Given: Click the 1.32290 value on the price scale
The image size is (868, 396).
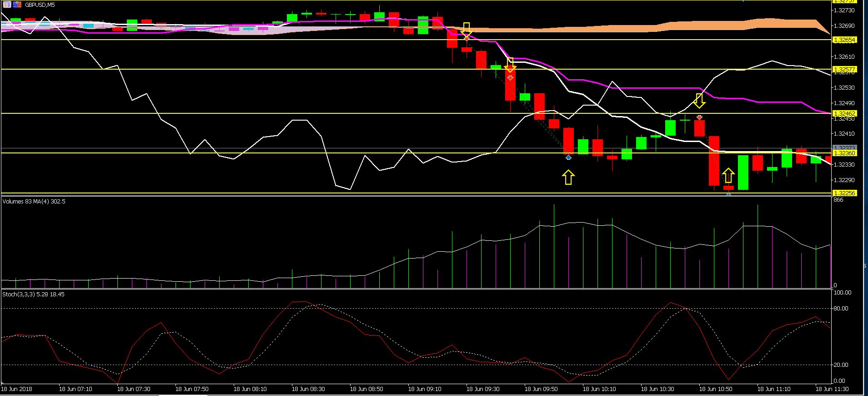Looking at the screenshot, I should (845, 180).
